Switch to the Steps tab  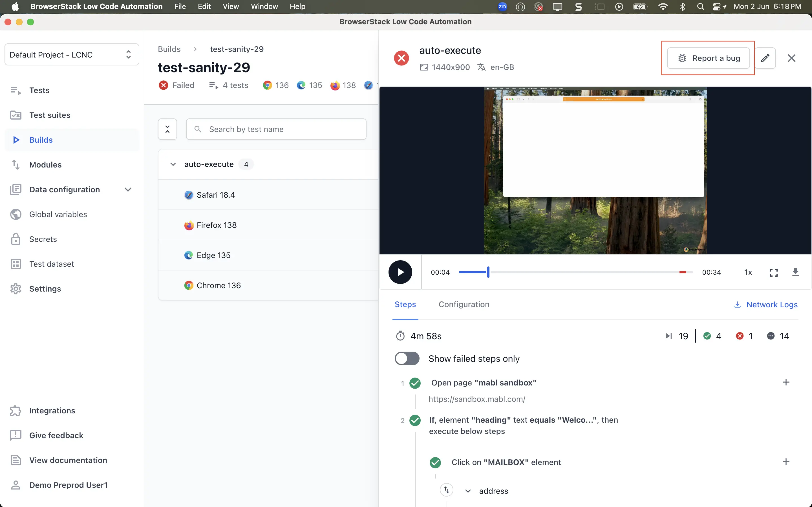click(405, 304)
